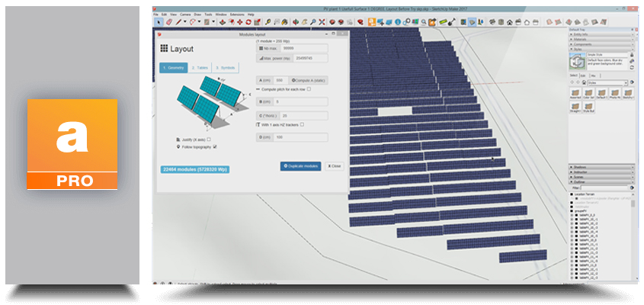644x305 pixels.
Task: Expand the Scenes tray panel
Action: coord(602,177)
